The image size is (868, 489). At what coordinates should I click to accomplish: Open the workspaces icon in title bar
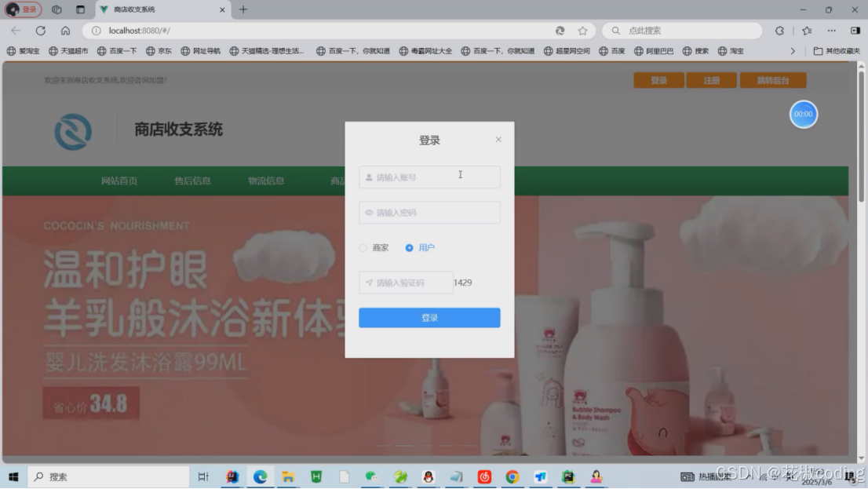pos(57,9)
